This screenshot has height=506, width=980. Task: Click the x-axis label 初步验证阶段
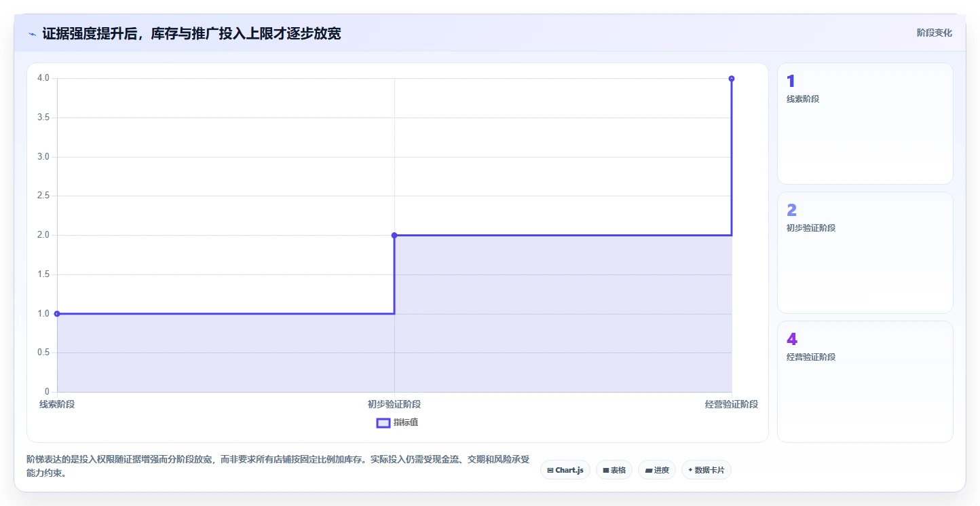coord(394,404)
